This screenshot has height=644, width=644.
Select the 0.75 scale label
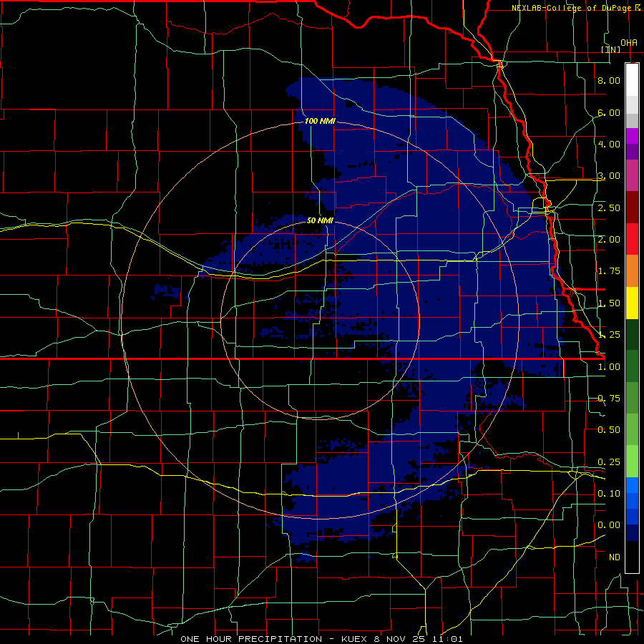[609, 399]
